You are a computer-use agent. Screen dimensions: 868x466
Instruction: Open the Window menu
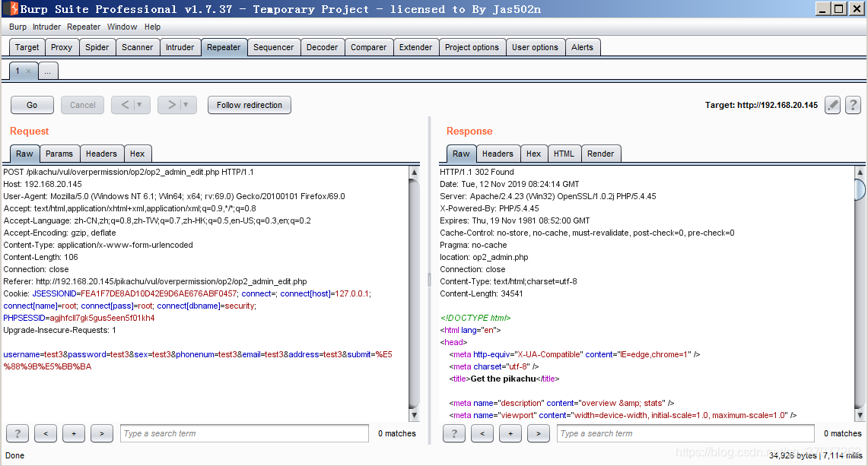122,27
